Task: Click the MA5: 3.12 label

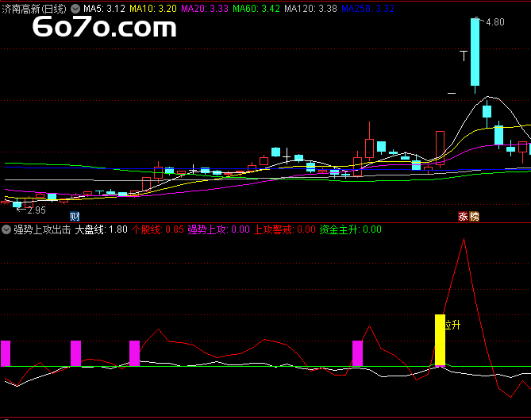Action: [x=104, y=9]
